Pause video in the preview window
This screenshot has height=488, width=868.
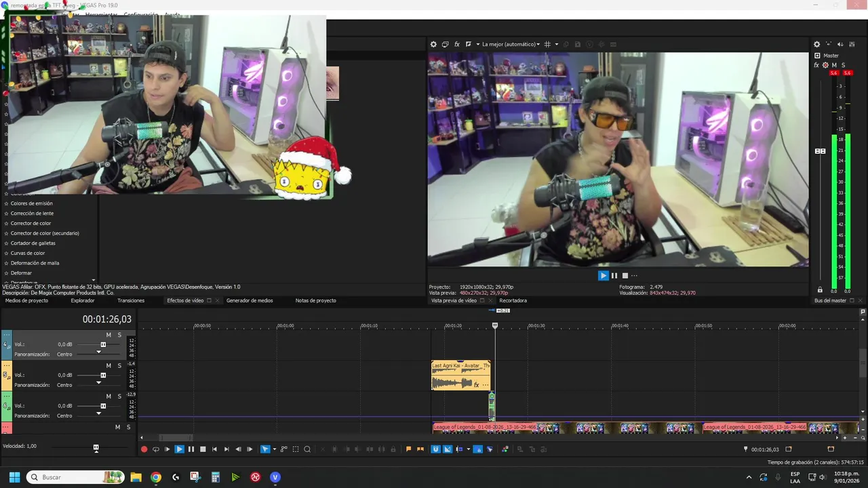(614, 275)
